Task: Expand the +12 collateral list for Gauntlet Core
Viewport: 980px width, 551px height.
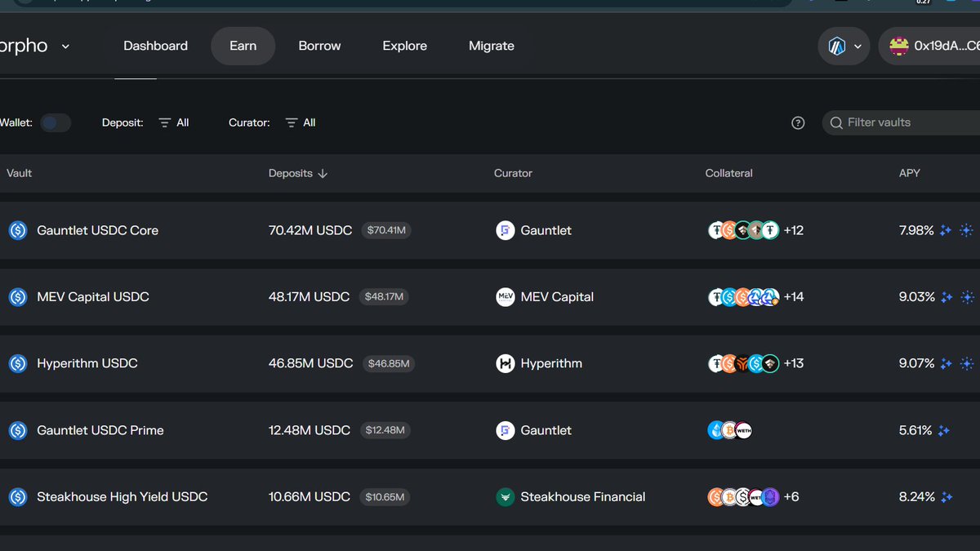Action: 794,230
